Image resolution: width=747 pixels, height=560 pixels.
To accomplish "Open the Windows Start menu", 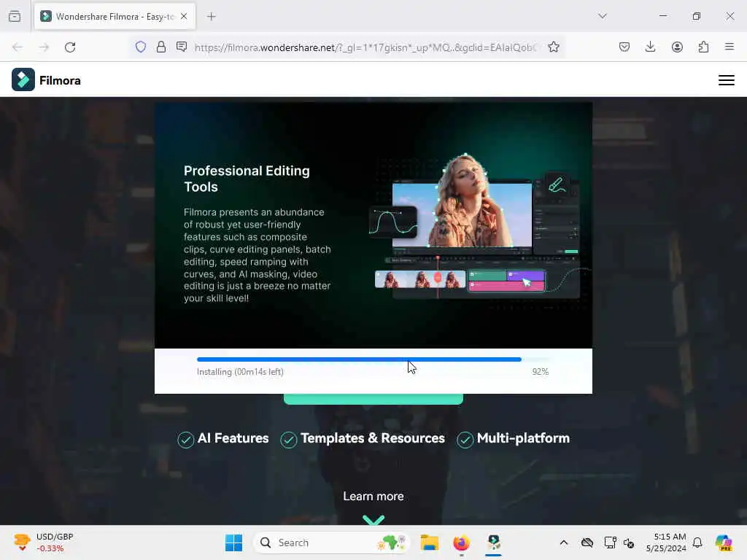I will click(233, 542).
